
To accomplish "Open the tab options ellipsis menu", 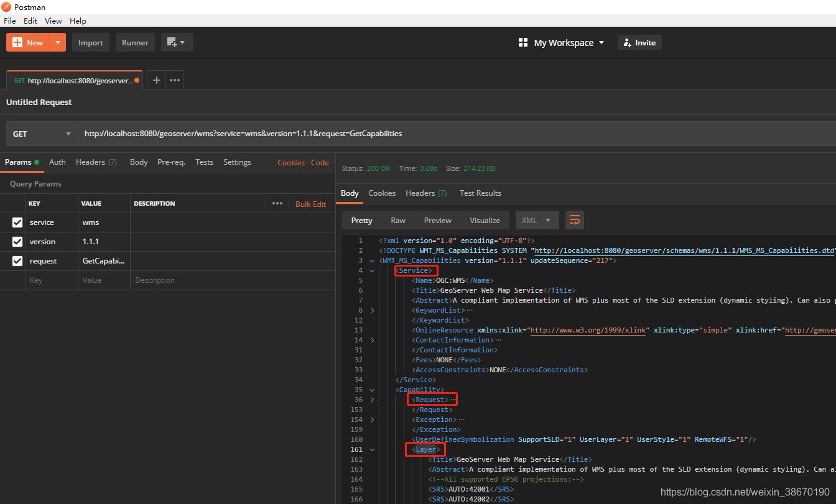I will tap(175, 80).
